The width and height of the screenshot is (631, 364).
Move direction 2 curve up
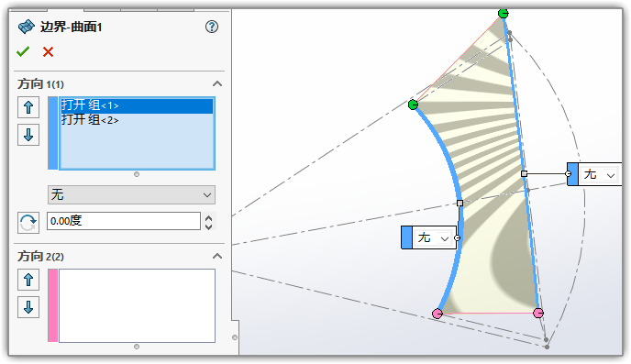tap(28, 280)
